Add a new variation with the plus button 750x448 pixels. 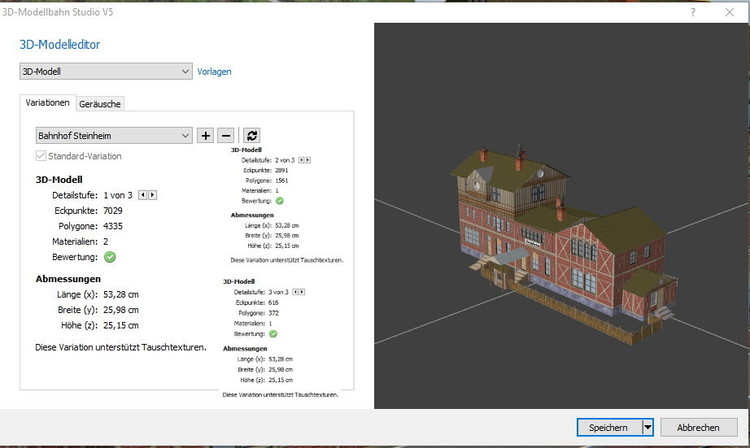tap(205, 135)
